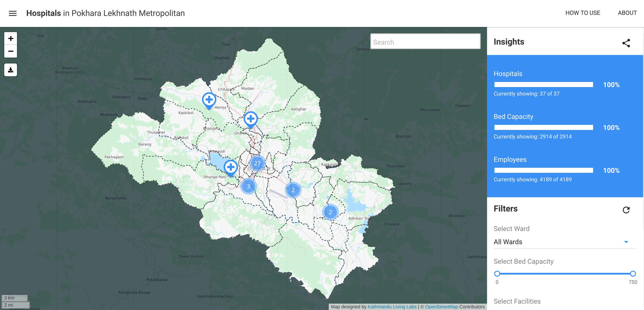This screenshot has width=644, height=310.
Task: Open the HOW TO USE page
Action: tap(583, 13)
